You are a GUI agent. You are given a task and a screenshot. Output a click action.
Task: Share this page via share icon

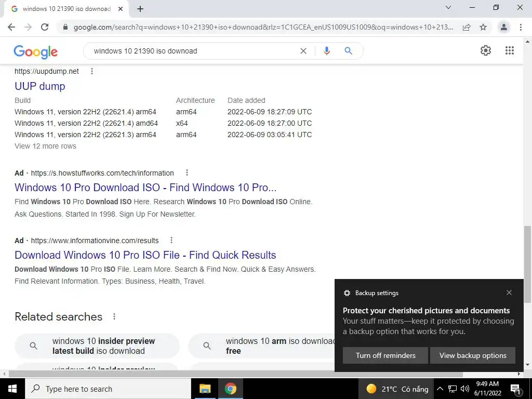[x=467, y=27]
